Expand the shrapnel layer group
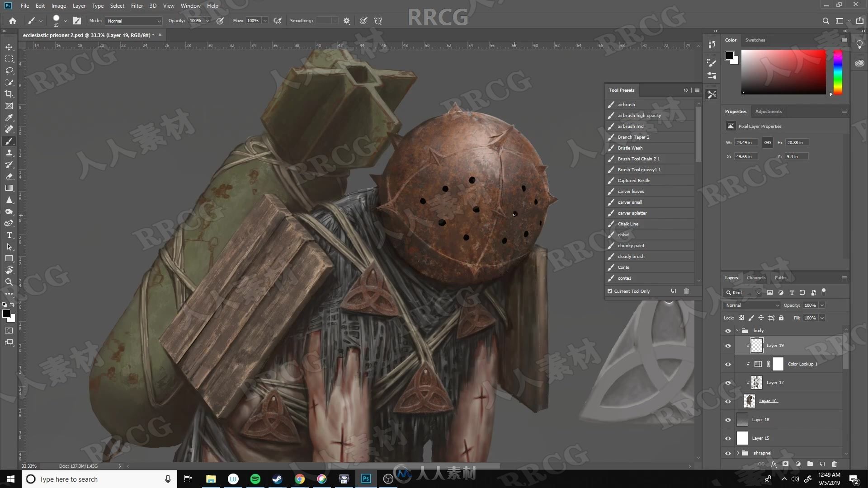 point(738,453)
